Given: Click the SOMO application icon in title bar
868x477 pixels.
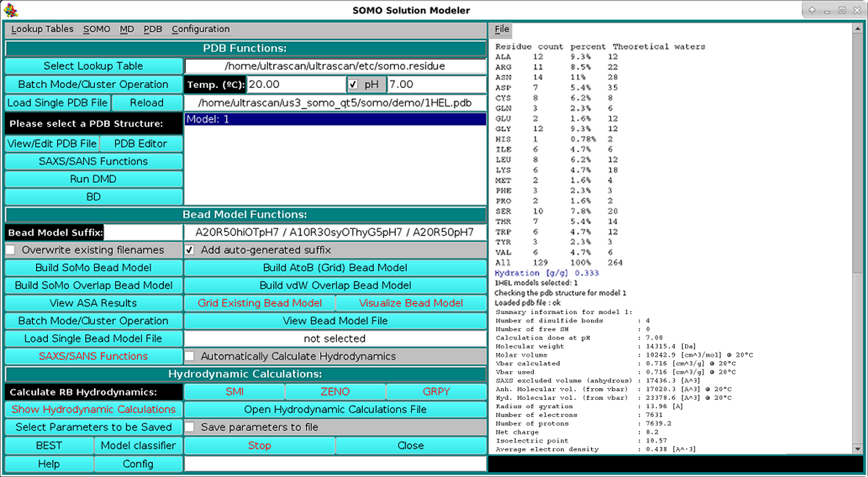Looking at the screenshot, I should (10, 10).
